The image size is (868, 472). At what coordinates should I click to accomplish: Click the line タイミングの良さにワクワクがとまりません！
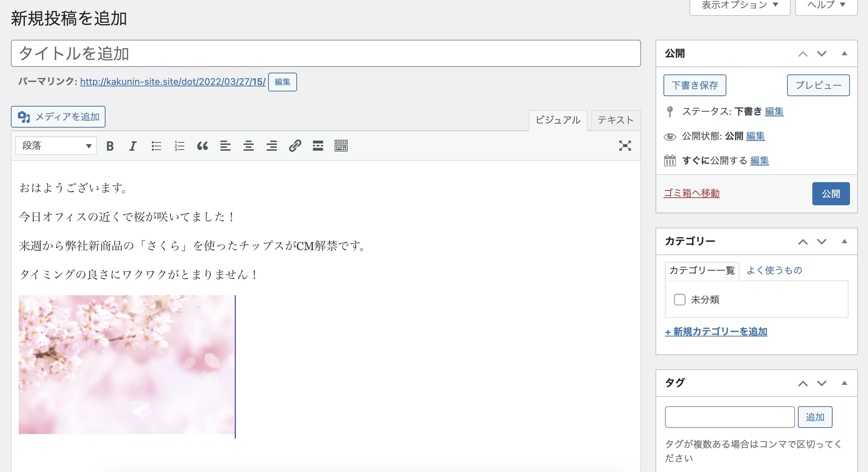[139, 275]
